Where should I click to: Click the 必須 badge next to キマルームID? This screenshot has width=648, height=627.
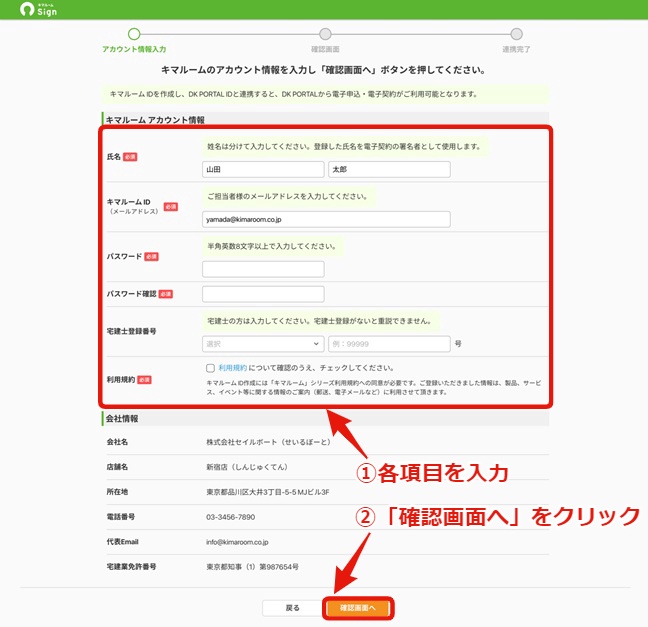click(171, 207)
